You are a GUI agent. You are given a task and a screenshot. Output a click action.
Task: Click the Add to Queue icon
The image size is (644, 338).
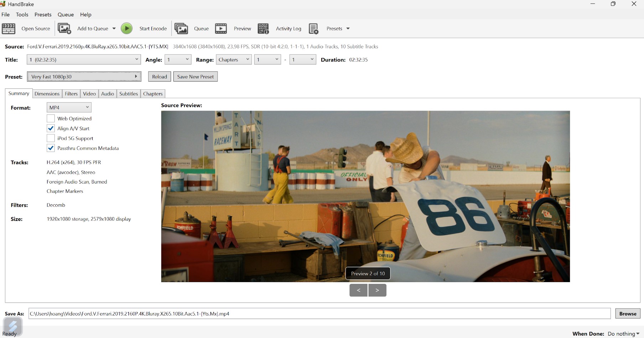(x=64, y=28)
